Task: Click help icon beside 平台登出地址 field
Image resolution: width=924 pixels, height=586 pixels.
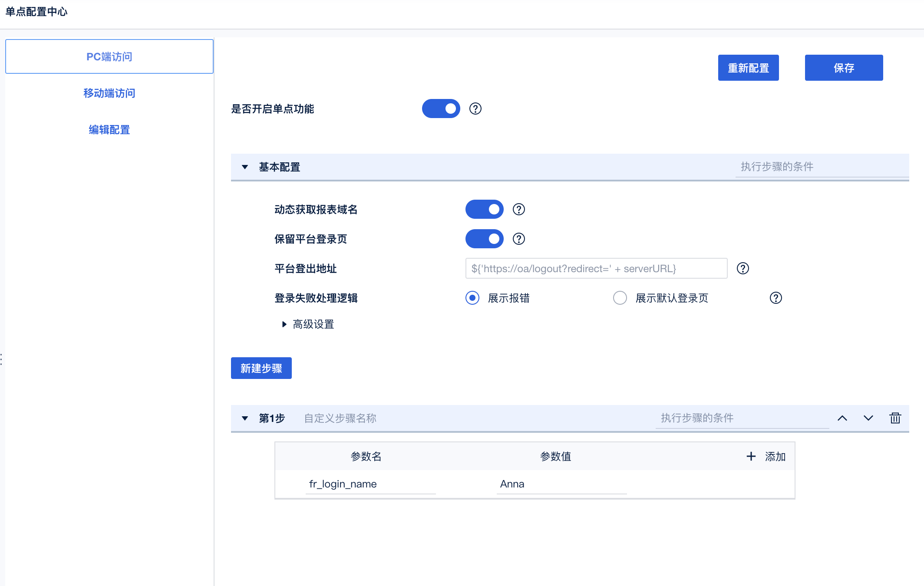Action: click(743, 269)
